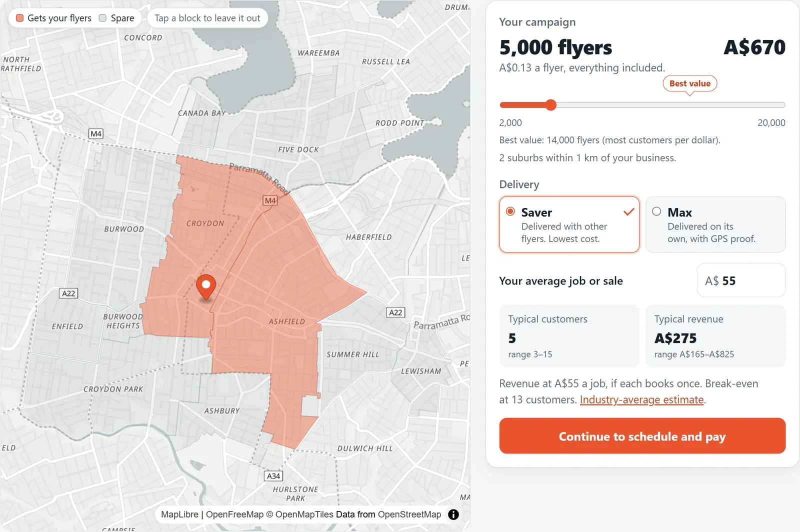Screen dimensions: 800x532
Task: Click the Enfield suburb label
Action: pyautogui.click(x=67, y=326)
